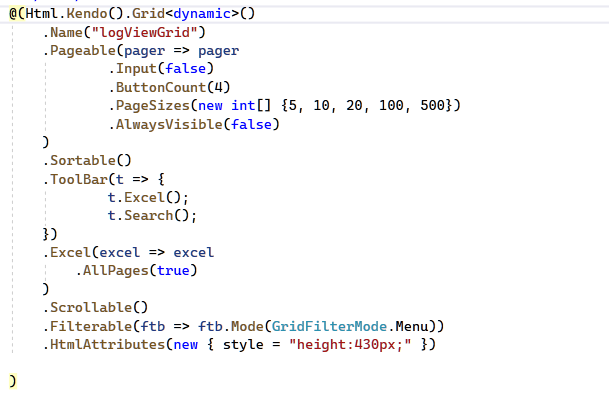
Task: Click the .ButtonCount(4) call
Action: [169, 87]
